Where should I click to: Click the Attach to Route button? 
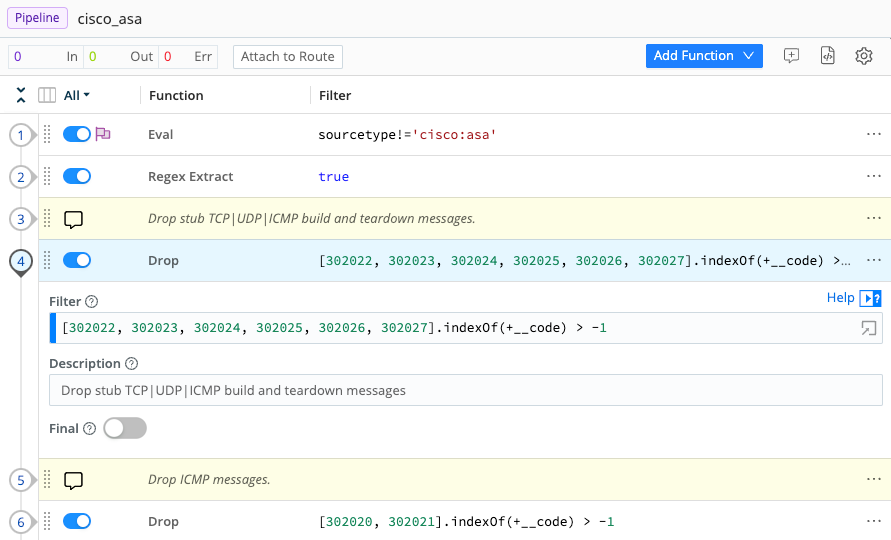288,56
